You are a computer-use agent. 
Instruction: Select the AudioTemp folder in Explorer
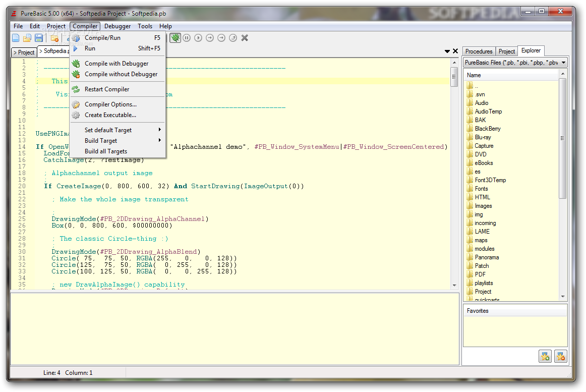tap(488, 111)
